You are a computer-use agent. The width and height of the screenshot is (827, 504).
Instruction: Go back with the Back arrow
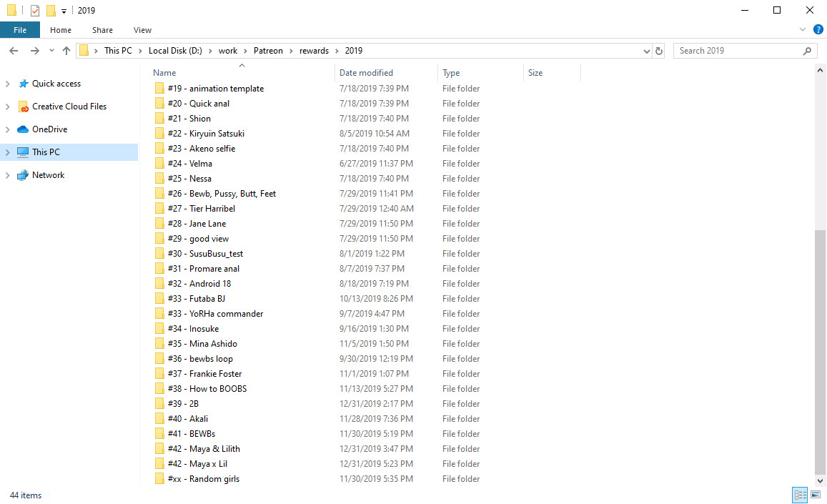(14, 51)
